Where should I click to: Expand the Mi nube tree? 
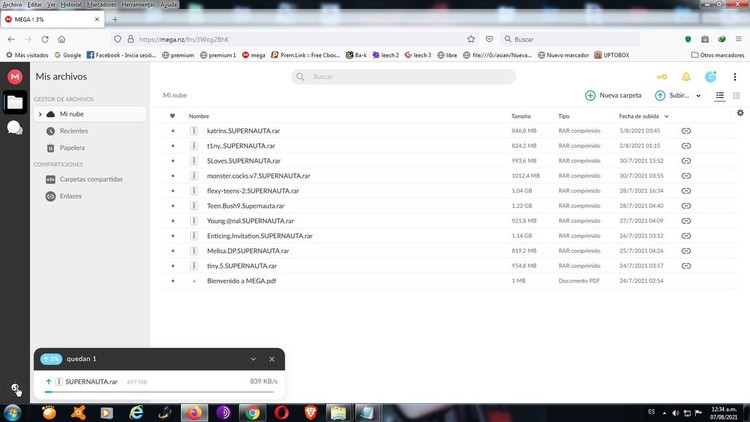click(40, 115)
